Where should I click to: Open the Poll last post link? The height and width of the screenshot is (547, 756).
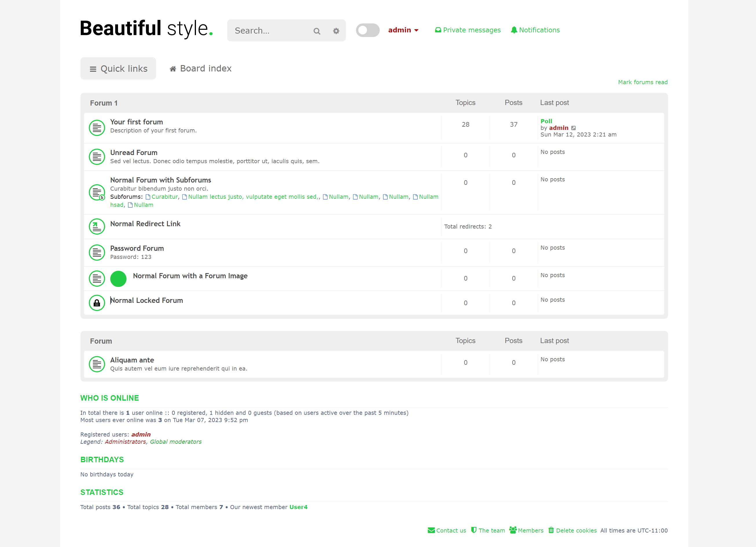546,121
